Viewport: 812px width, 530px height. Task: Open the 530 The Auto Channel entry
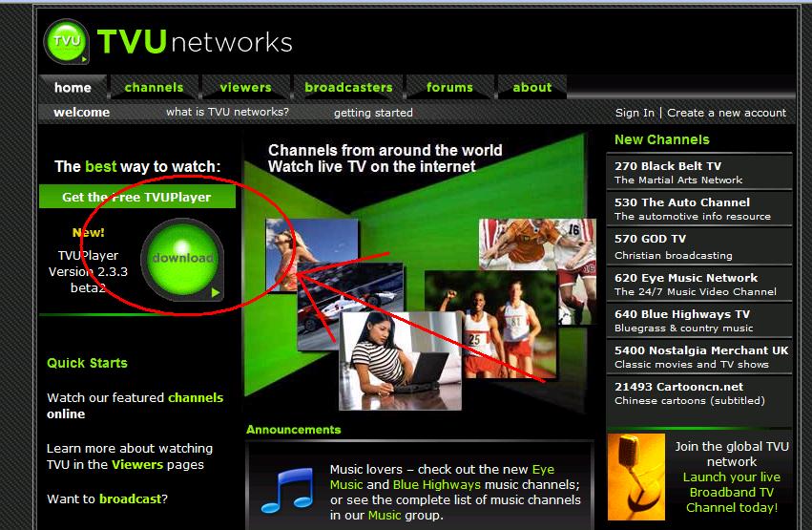699,209
